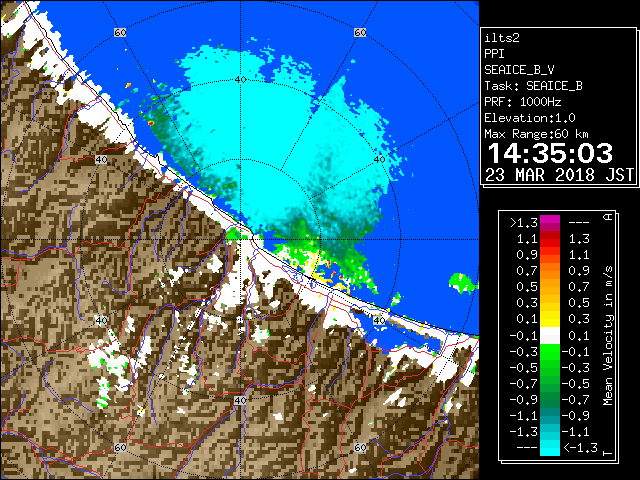Click the 'SEAICE_B_V' product name

pyautogui.click(x=519, y=70)
